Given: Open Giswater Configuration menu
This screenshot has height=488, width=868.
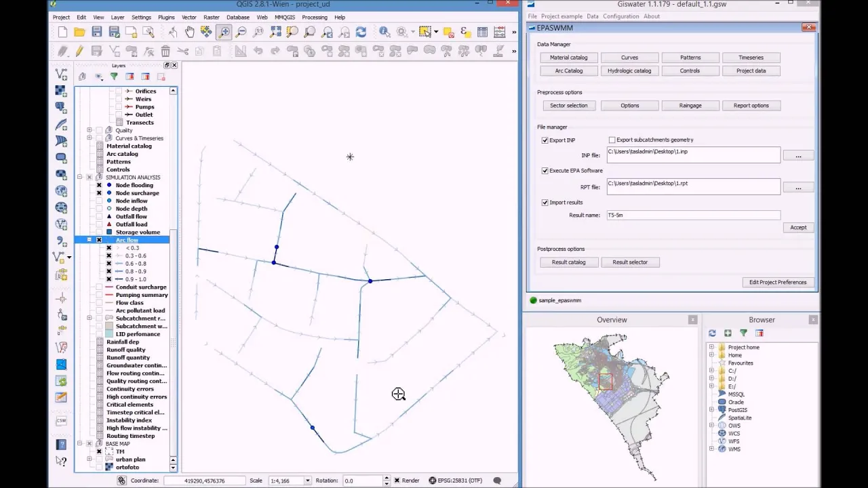Looking at the screenshot, I should (x=620, y=16).
